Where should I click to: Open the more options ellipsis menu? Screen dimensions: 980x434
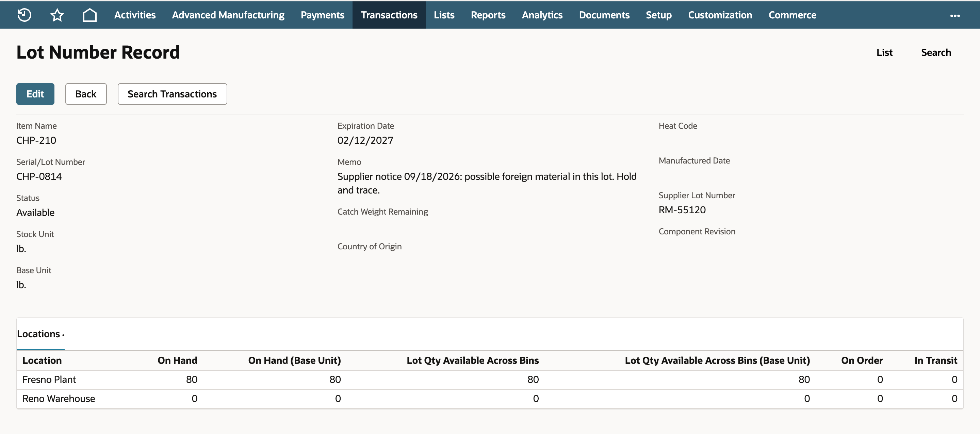(955, 16)
